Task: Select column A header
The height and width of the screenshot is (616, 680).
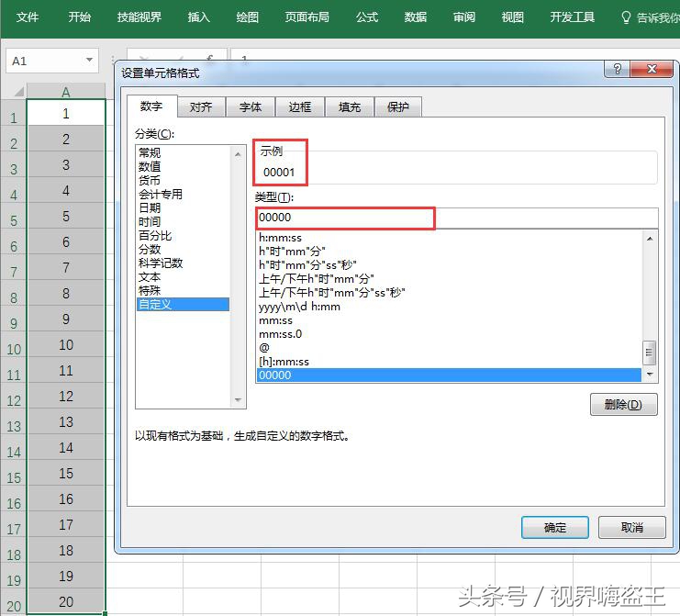Action: click(x=66, y=92)
